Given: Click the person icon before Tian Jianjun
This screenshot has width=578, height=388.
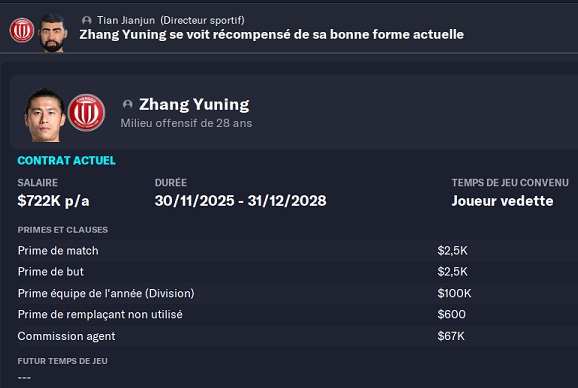Looking at the screenshot, I should pos(87,20).
